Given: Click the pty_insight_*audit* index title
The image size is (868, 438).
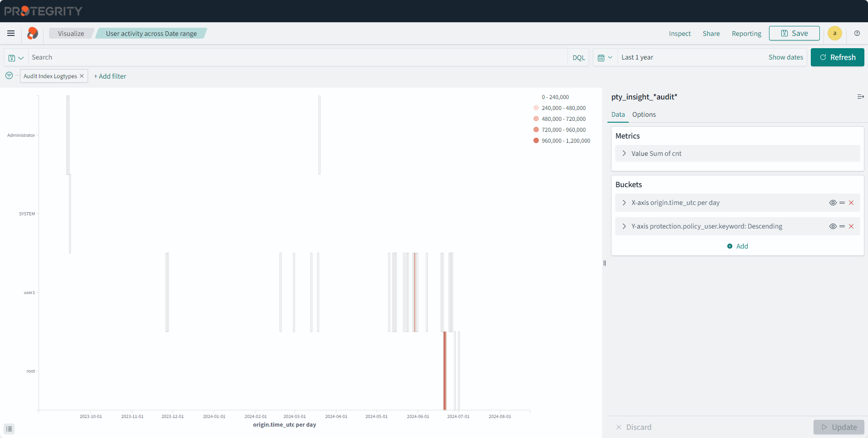Looking at the screenshot, I should [x=644, y=97].
